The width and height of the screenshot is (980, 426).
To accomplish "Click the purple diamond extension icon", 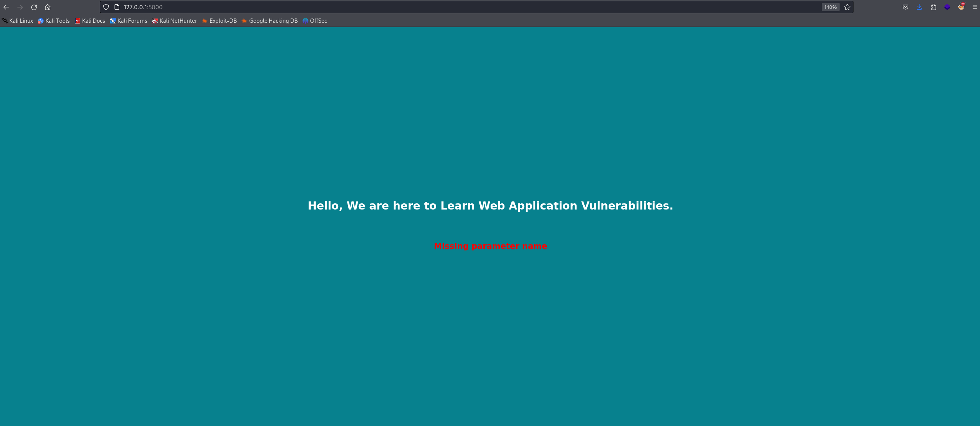I will click(x=947, y=7).
